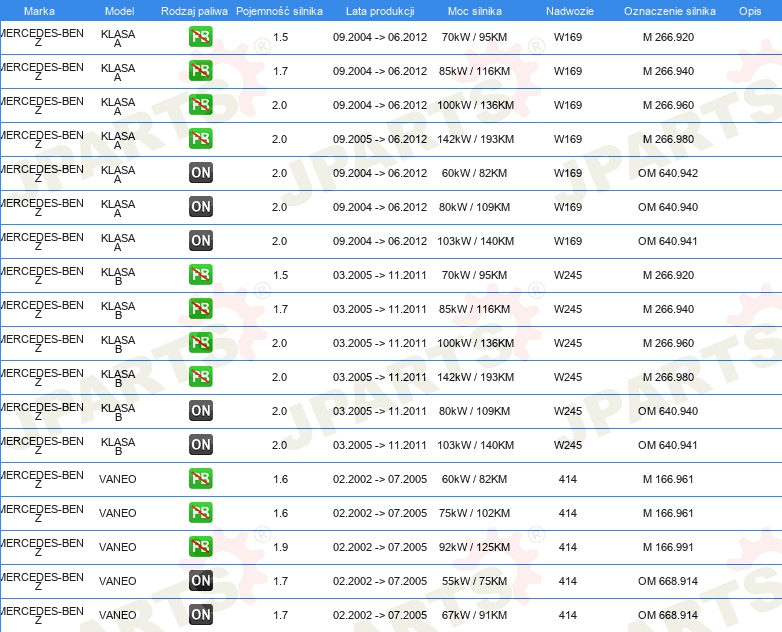
Task: Click body 414 in M 166.991 row
Action: [x=568, y=547]
